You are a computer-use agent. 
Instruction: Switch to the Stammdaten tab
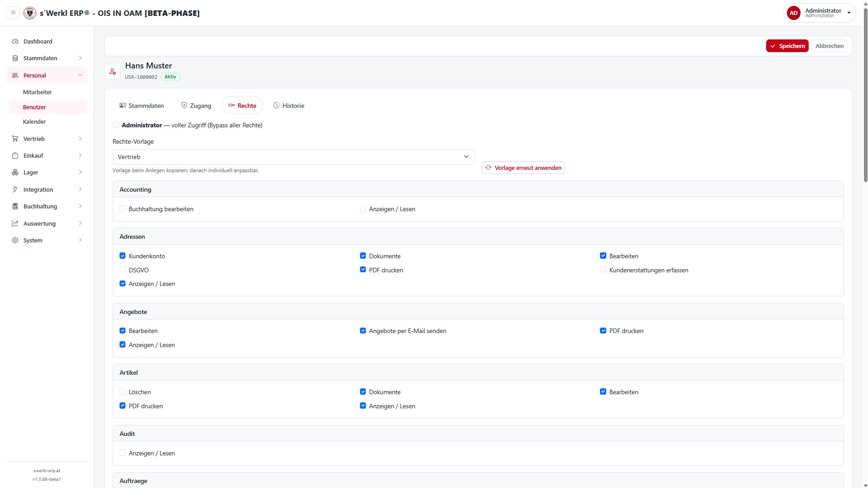[142, 106]
